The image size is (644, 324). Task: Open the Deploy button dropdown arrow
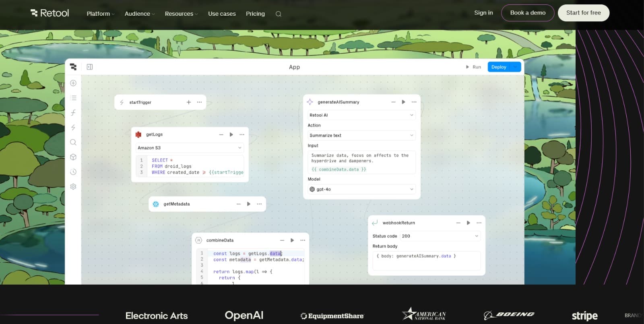tap(516, 67)
